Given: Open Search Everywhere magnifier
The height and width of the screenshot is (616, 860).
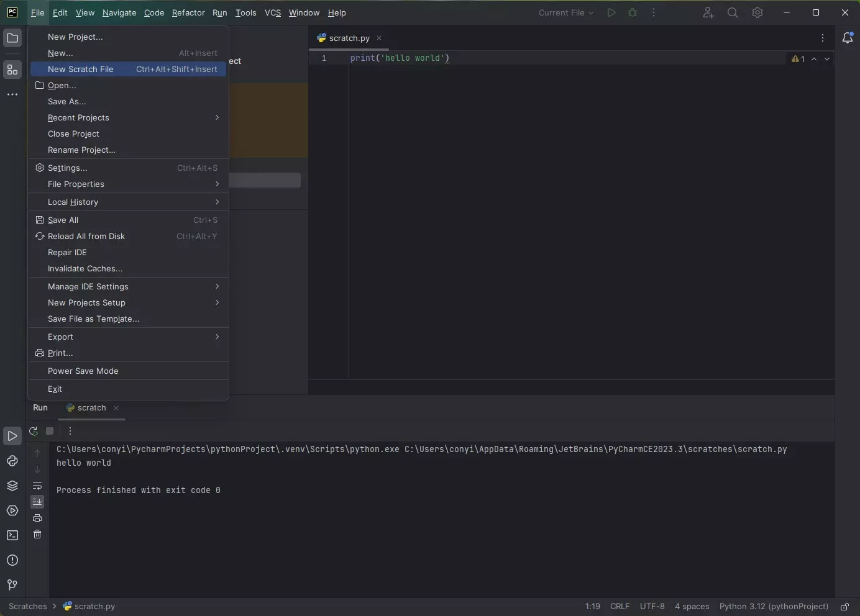Looking at the screenshot, I should point(733,12).
